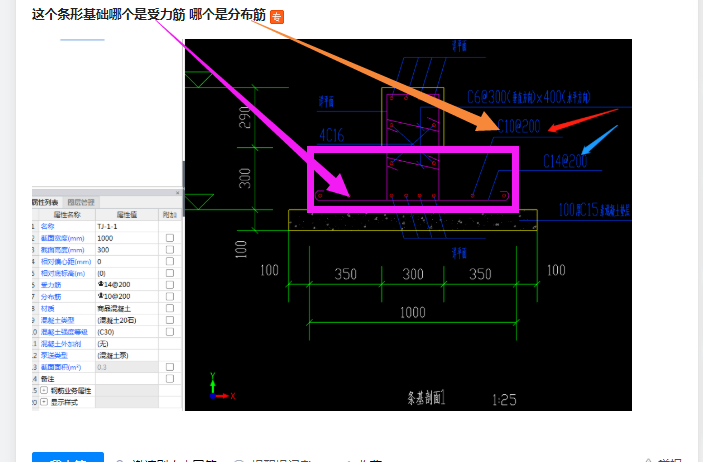The height and width of the screenshot is (462, 703).
Task: Tick the 附加 checkbox for 混凝土强度等级
Action: (x=170, y=331)
